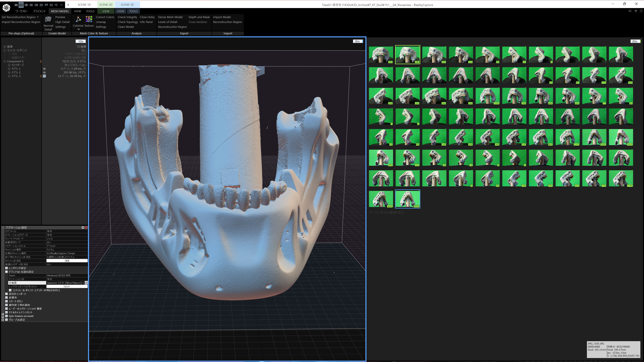
Task: Open the Colorize dropdown arrow
Action: pyautogui.click(x=78, y=29)
